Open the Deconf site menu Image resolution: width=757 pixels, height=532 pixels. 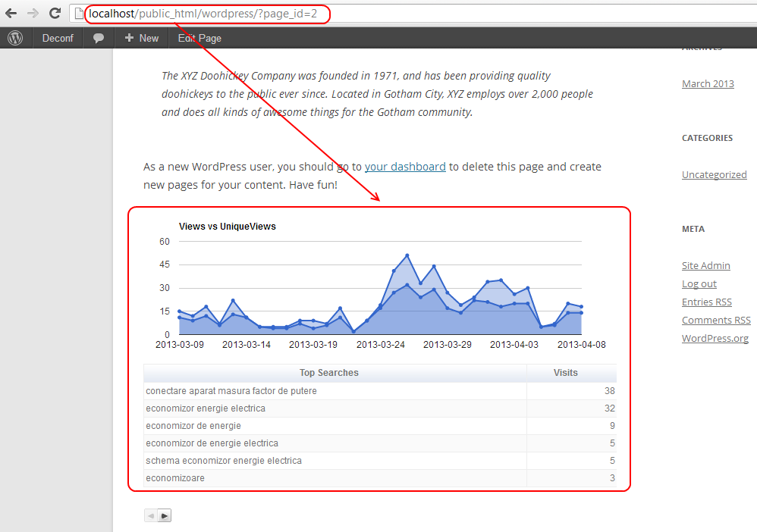[58, 38]
